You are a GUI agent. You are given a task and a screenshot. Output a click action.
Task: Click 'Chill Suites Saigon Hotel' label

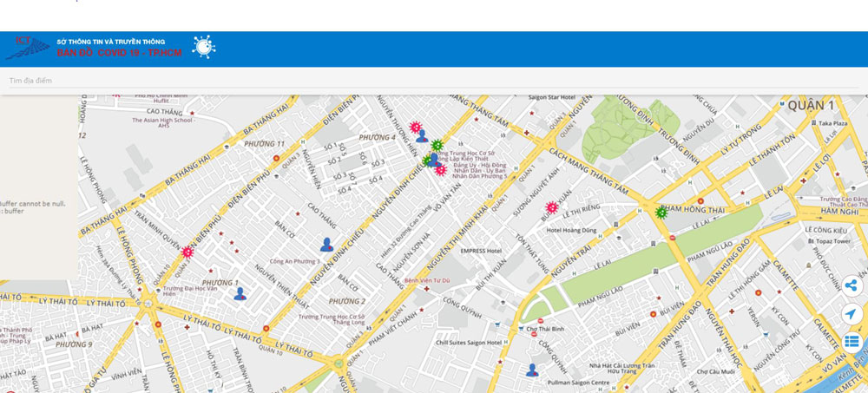pos(469,343)
